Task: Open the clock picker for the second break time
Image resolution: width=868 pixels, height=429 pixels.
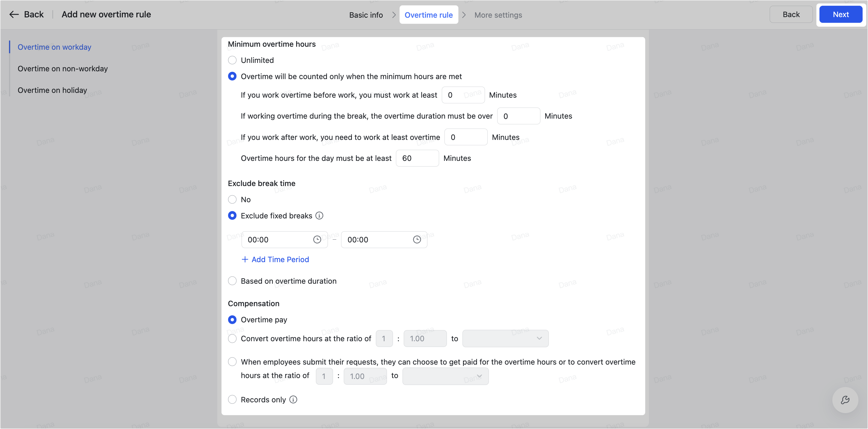Action: click(x=417, y=239)
